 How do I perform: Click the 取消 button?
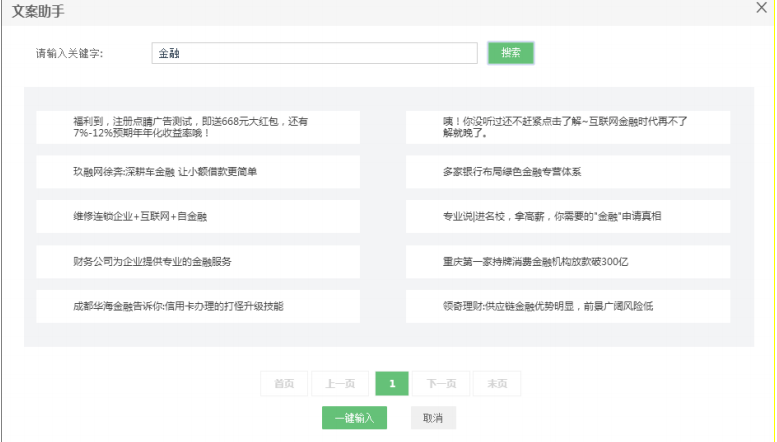tap(433, 418)
